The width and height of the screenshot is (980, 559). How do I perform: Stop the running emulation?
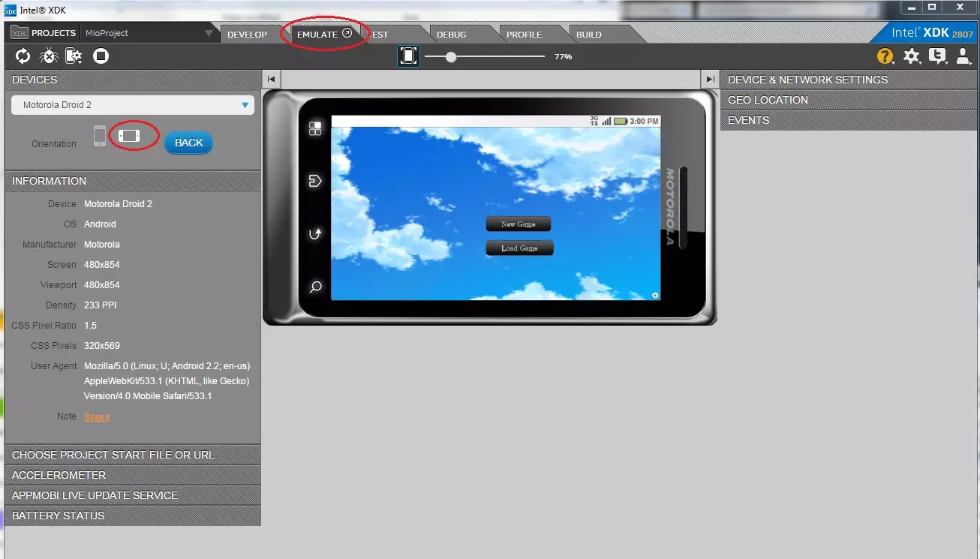click(x=101, y=56)
